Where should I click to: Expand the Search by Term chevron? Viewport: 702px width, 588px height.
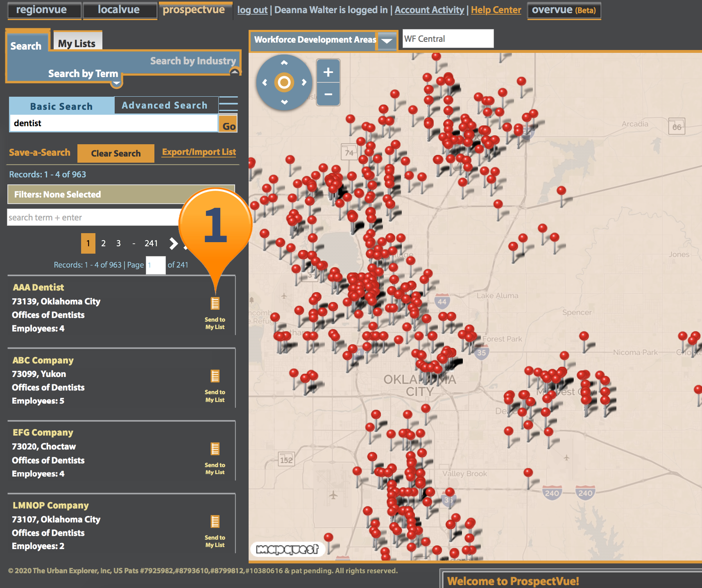116,83
